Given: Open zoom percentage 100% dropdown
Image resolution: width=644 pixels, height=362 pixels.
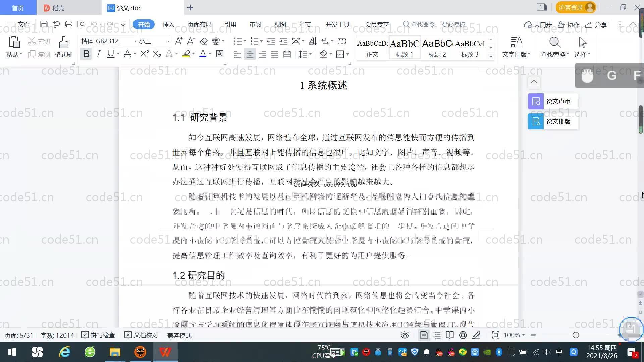Looking at the screenshot, I should click(514, 335).
